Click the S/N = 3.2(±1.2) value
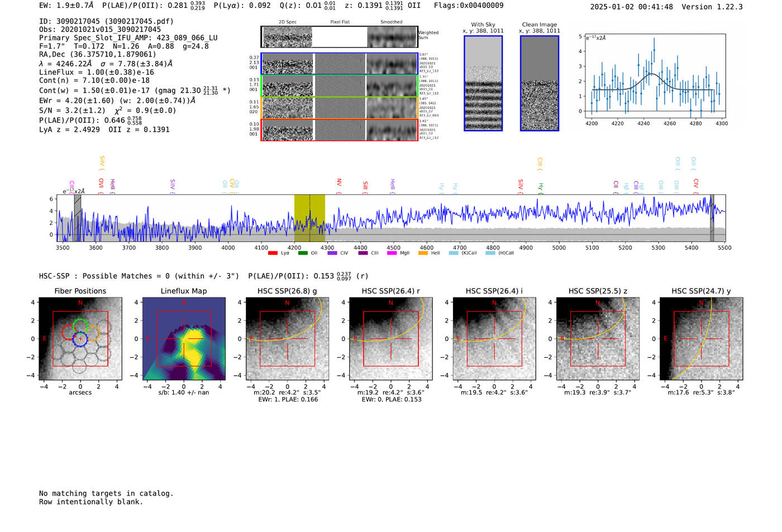 [72, 110]
